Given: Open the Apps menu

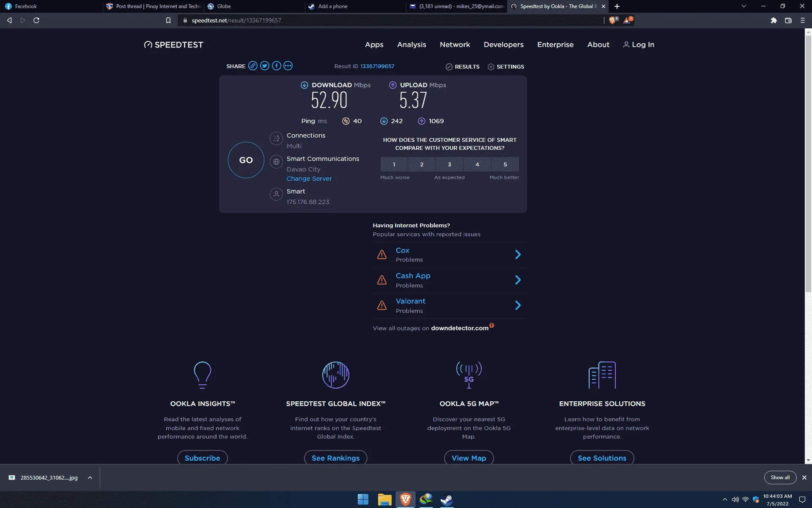Looking at the screenshot, I should (374, 44).
